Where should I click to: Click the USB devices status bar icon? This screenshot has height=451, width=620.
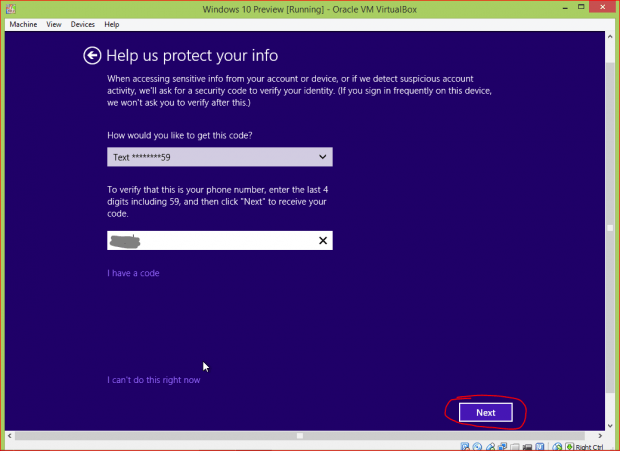click(x=490, y=447)
